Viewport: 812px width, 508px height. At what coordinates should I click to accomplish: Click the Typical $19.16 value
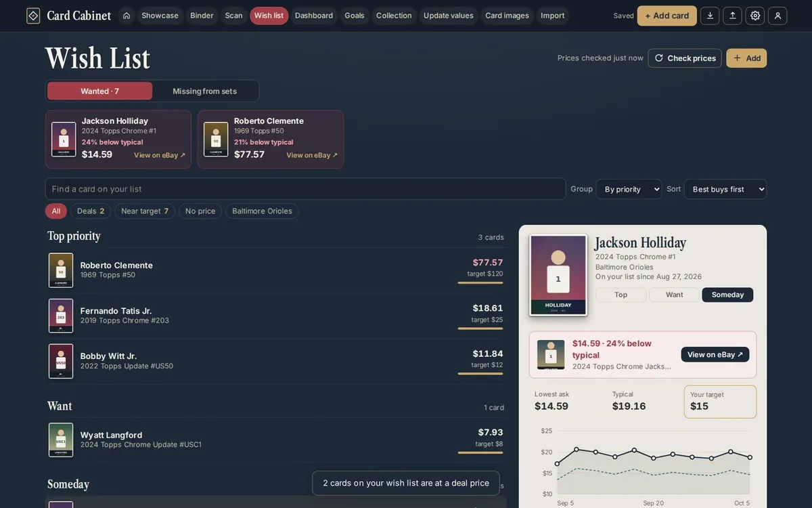(629, 406)
